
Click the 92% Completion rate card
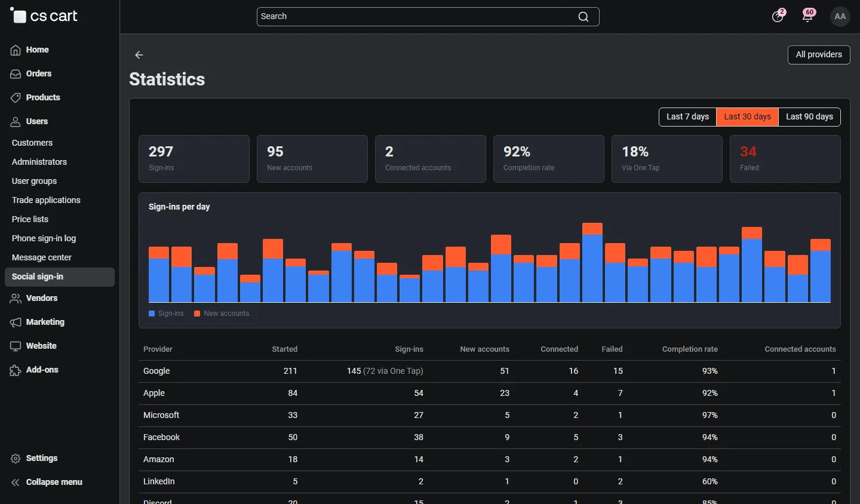pos(549,159)
